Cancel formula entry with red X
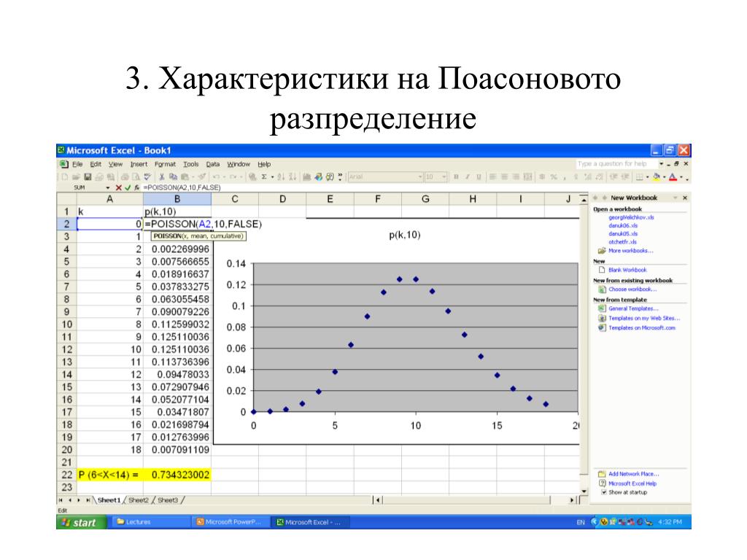 (x=119, y=187)
